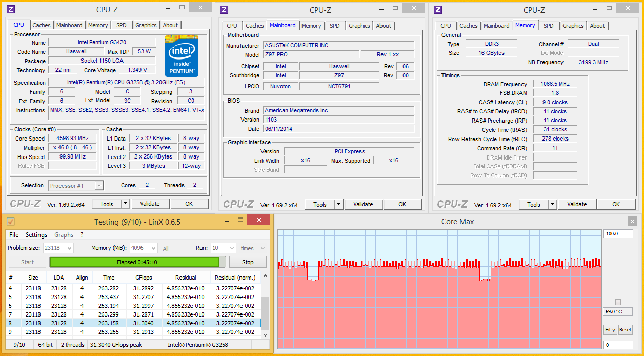Open the Caches tab in the CPU-Z processor window
The width and height of the screenshot is (644, 356).
[x=42, y=25]
